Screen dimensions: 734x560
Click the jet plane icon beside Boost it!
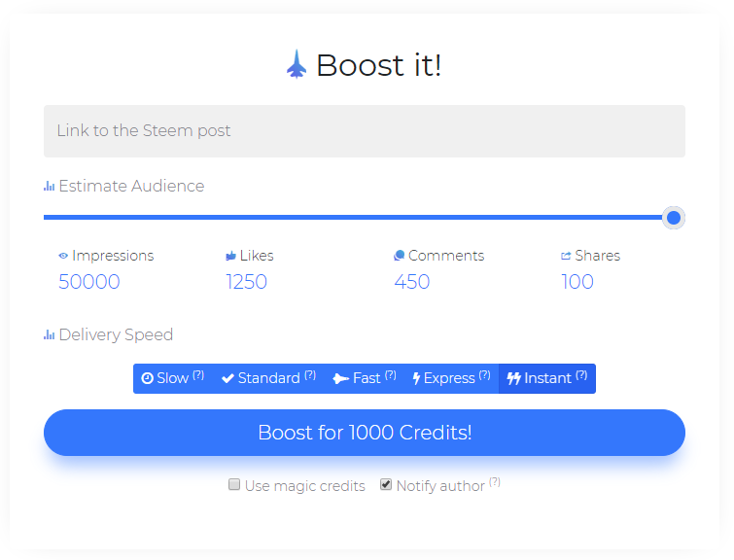(x=297, y=65)
